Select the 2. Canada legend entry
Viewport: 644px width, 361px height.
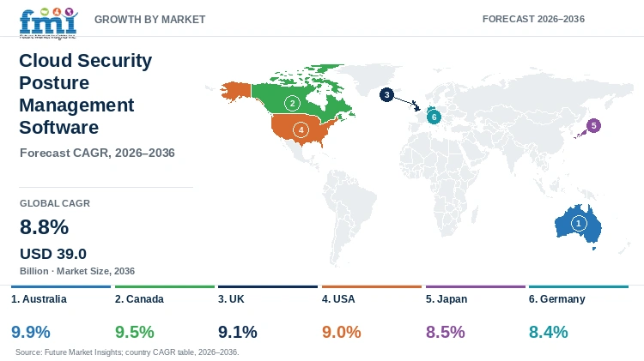[139, 299]
